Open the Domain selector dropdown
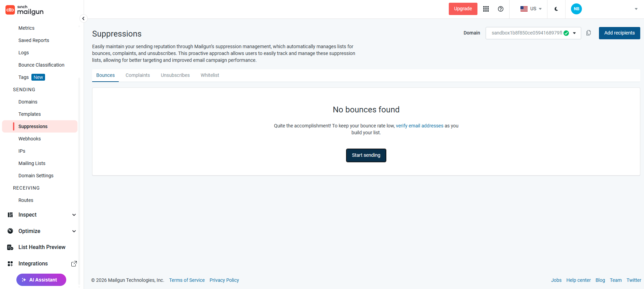The width and height of the screenshot is (644, 289). [533, 33]
